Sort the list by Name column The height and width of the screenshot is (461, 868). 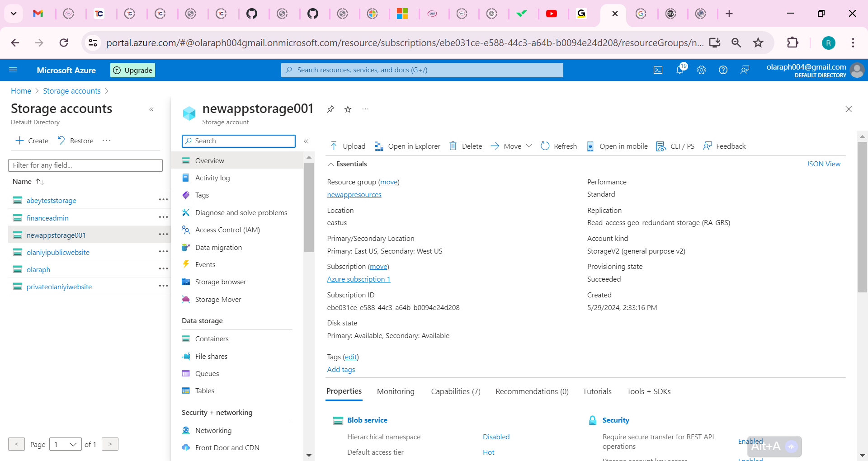click(28, 182)
